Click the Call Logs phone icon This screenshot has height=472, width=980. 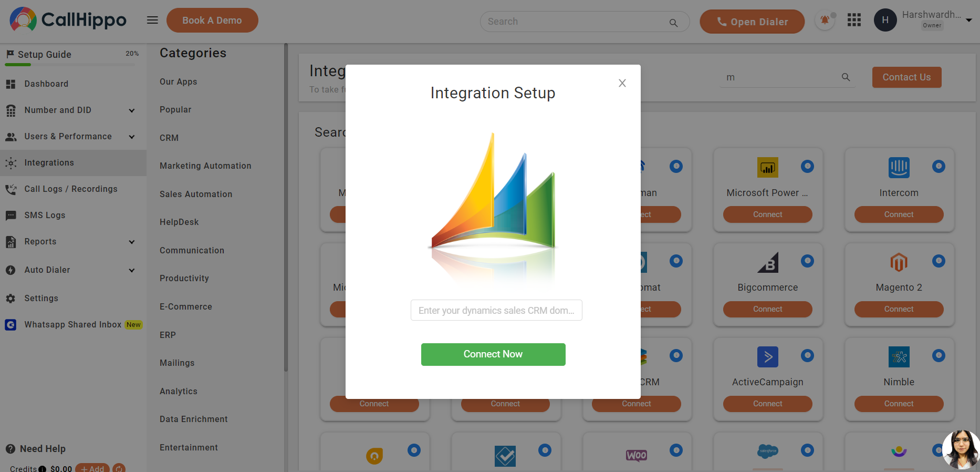[x=11, y=189]
